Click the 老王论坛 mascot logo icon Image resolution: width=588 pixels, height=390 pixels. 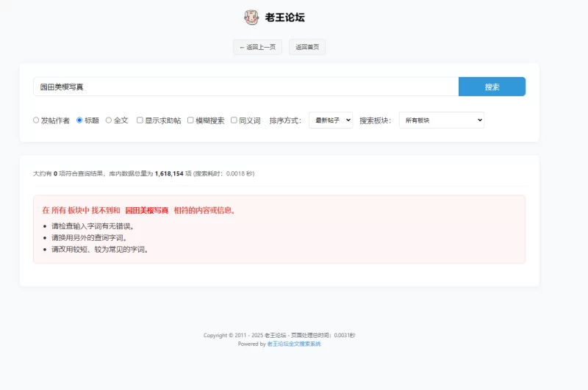251,17
